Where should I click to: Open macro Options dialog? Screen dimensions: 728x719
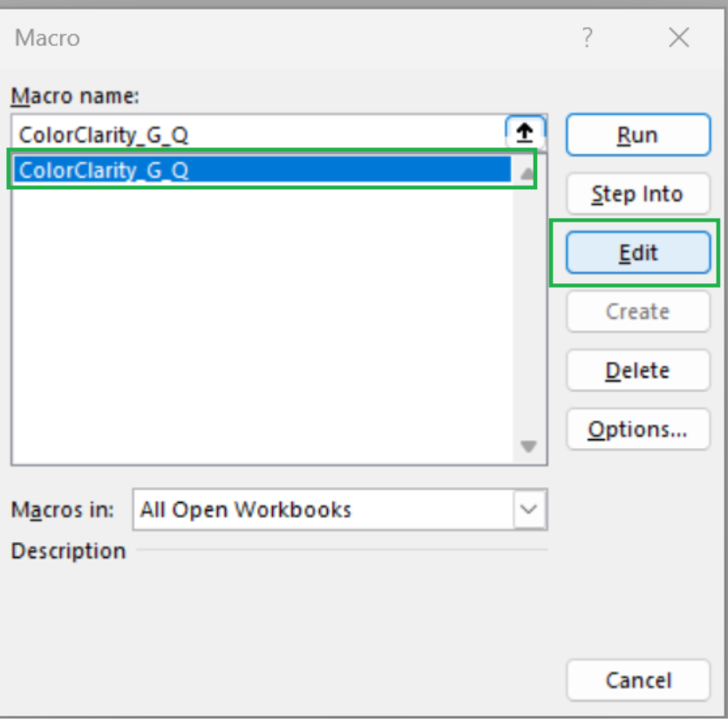[x=638, y=430]
